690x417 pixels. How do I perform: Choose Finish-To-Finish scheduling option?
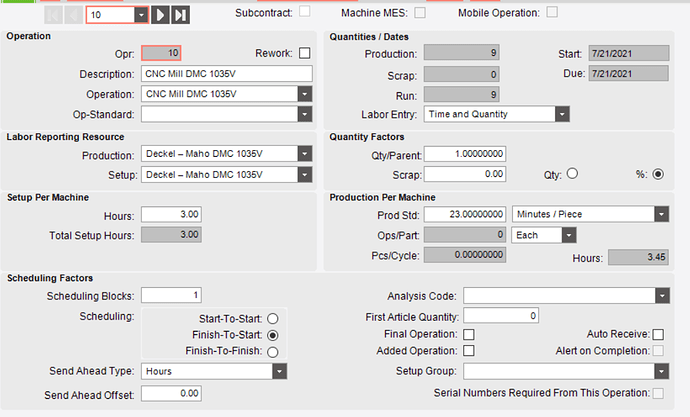point(273,352)
